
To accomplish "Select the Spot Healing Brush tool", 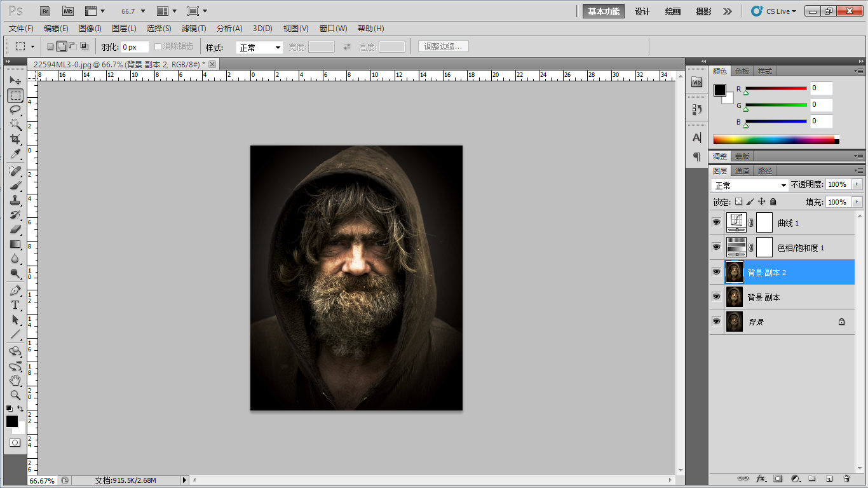I will (x=15, y=171).
